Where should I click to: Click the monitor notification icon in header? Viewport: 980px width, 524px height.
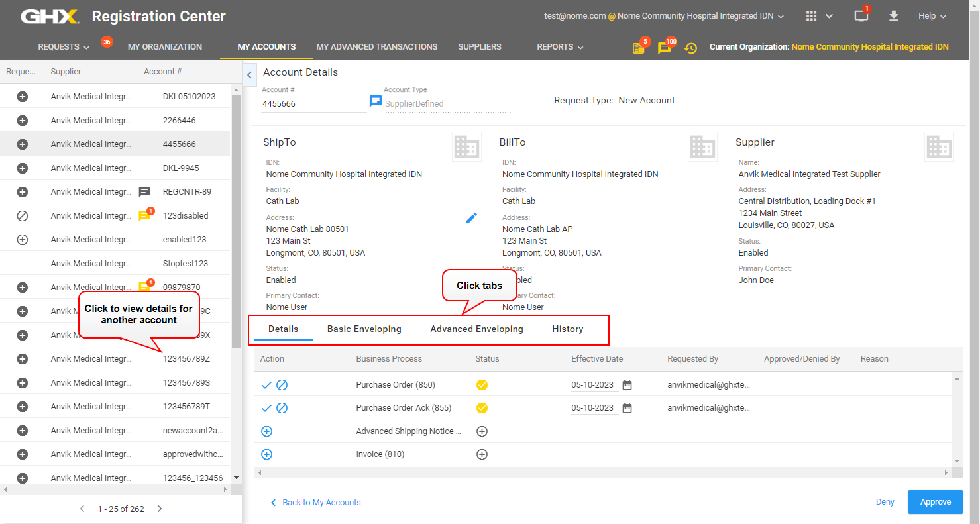[861, 16]
